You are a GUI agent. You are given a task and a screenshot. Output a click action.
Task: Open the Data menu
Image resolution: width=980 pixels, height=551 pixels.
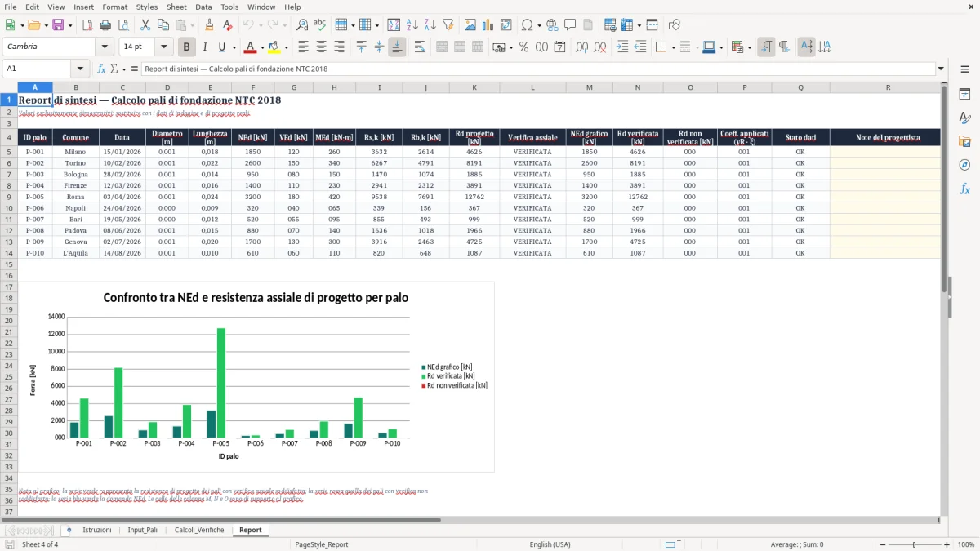pos(203,7)
